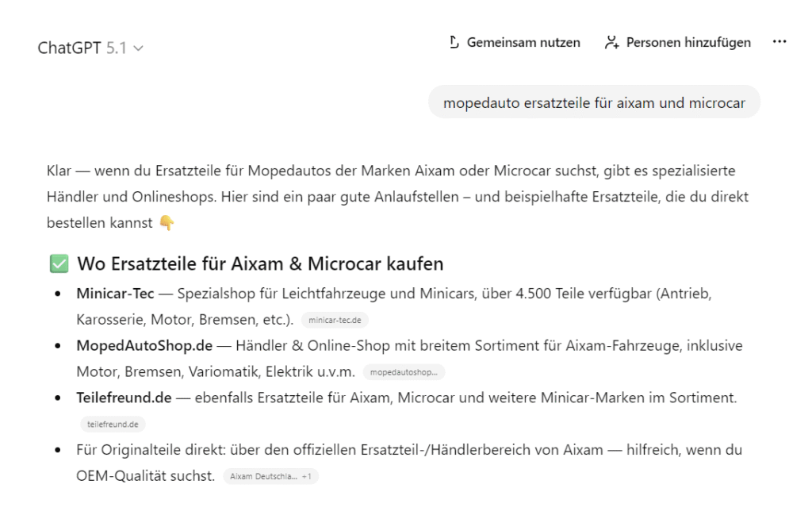
Task: Click the ChatGPT title text
Action: [70, 48]
